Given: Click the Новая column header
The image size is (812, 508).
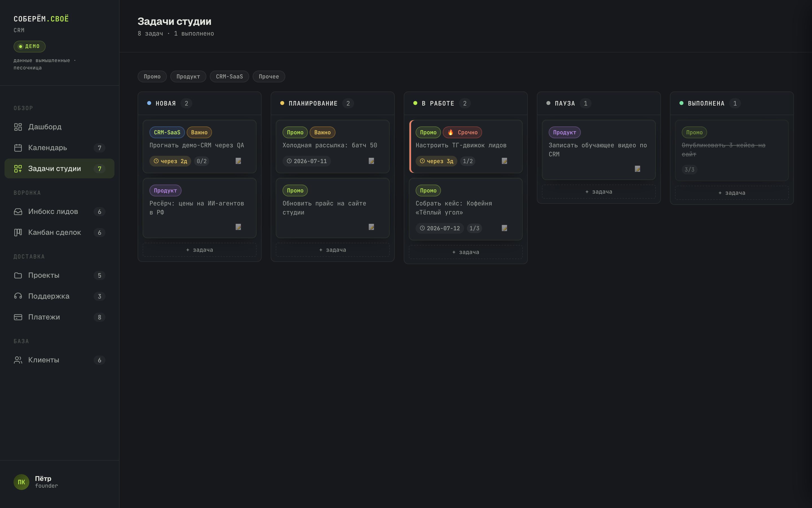Looking at the screenshot, I should pos(200,104).
